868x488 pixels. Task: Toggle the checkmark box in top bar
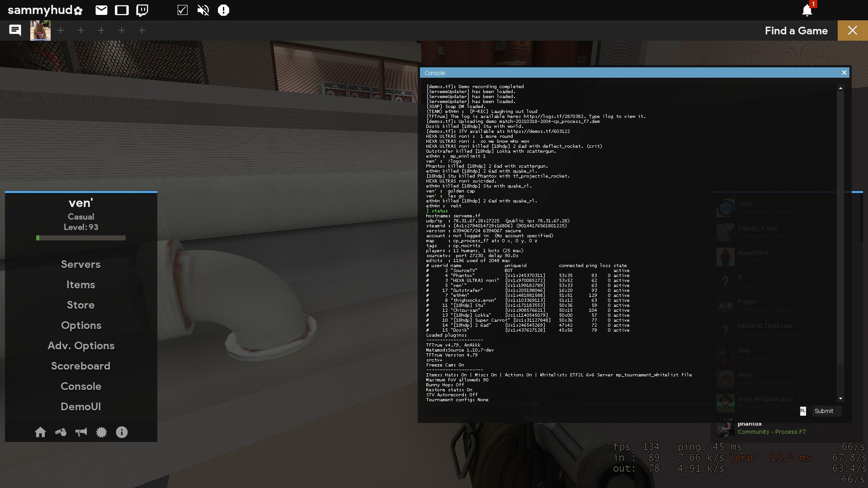(183, 10)
